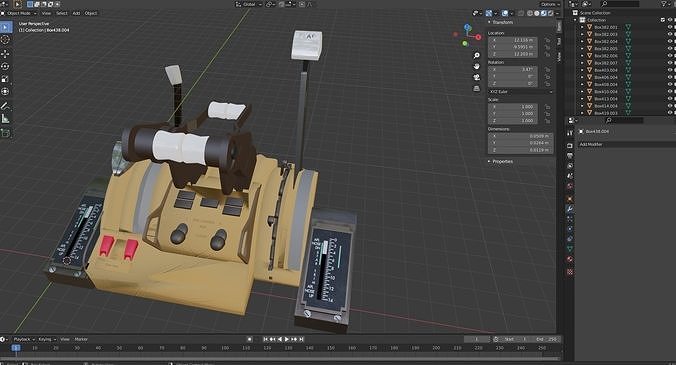
Task: Open the timeline Marker menu
Action: pyautogui.click(x=81, y=339)
